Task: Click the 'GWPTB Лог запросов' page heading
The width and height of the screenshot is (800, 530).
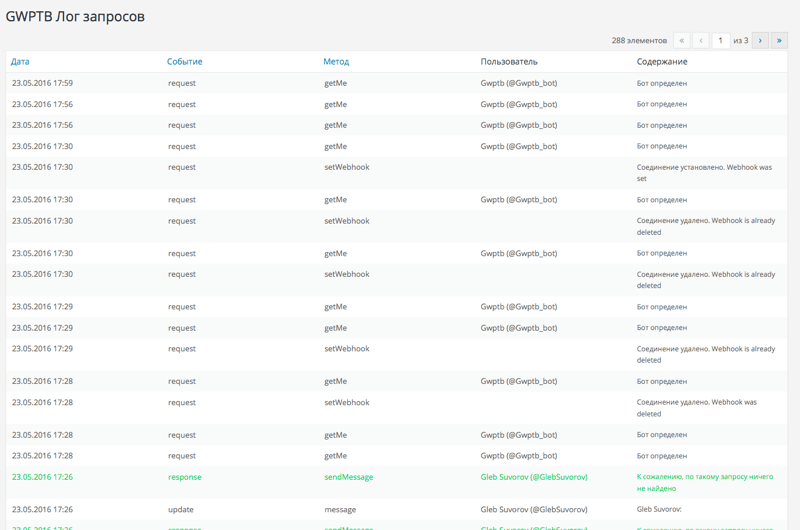Action: pyautogui.click(x=75, y=16)
